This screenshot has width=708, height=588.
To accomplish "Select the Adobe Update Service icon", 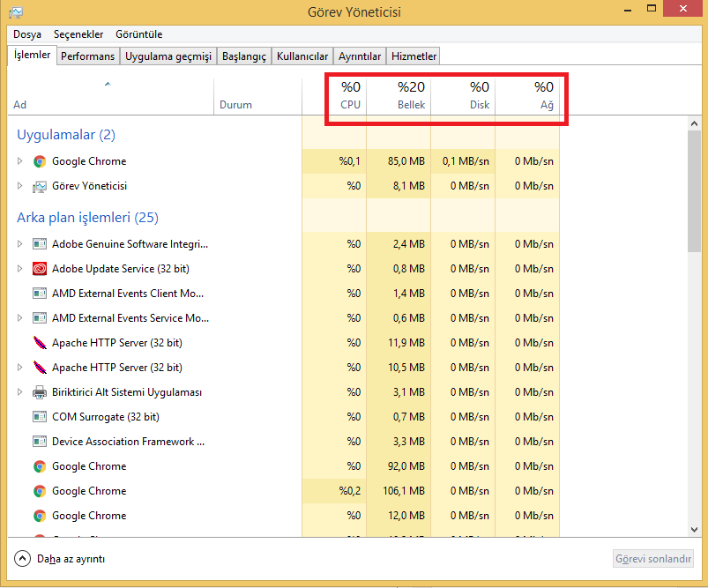I will (39, 269).
